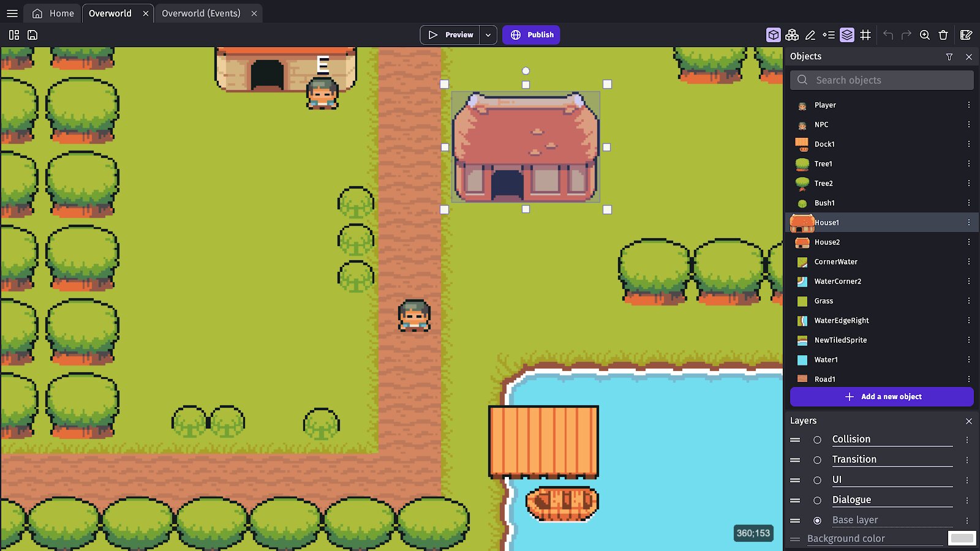Open the Preview options dropdown arrow

pos(488,35)
